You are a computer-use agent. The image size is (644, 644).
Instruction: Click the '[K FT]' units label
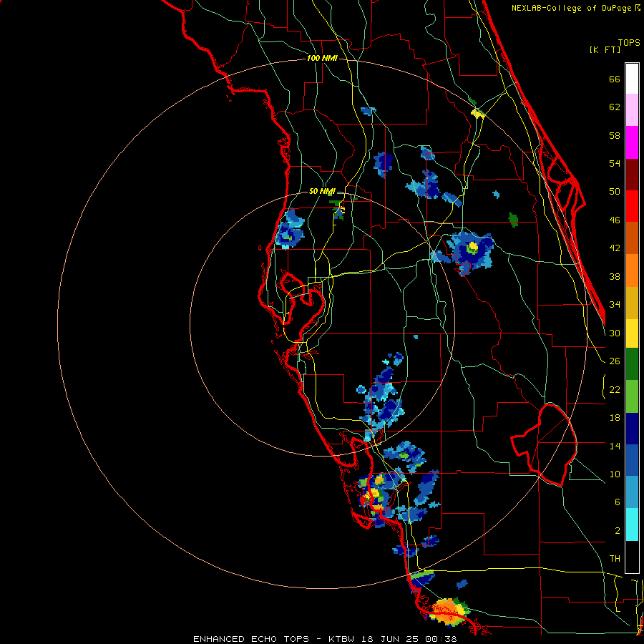[x=605, y=49]
